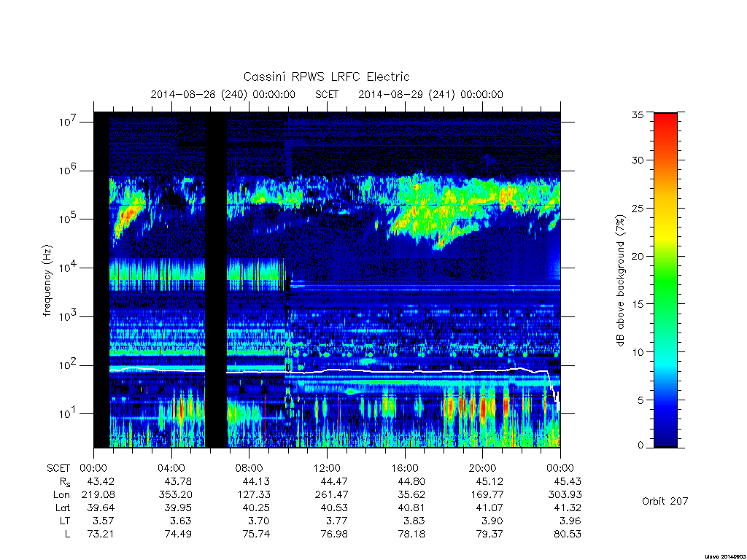Viewport: 747px width, 560px height.
Task: Click the 10^6 frequency tick label
Action: [69, 171]
